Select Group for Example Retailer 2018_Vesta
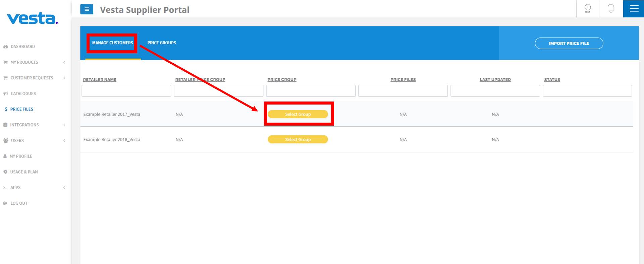644x264 pixels. pos(298,139)
